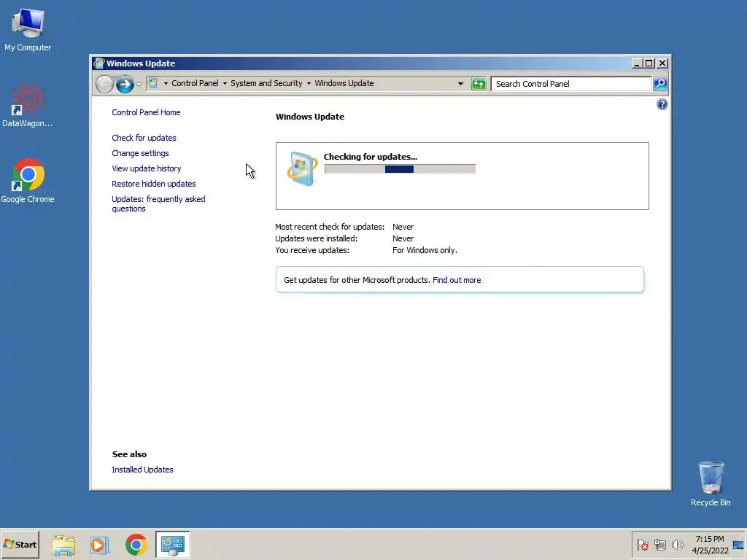747x560 pixels.
Task: Click the Forward navigation arrow
Action: tap(125, 85)
